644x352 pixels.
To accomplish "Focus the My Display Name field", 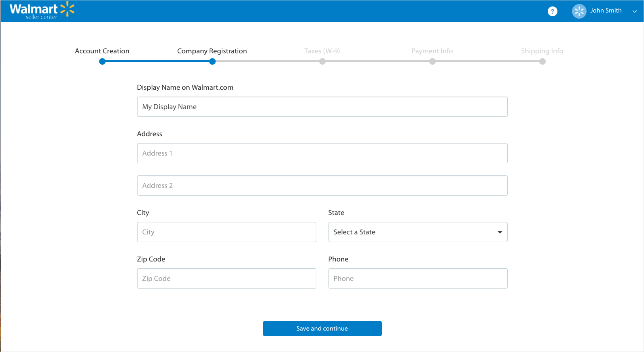I will 322,107.
